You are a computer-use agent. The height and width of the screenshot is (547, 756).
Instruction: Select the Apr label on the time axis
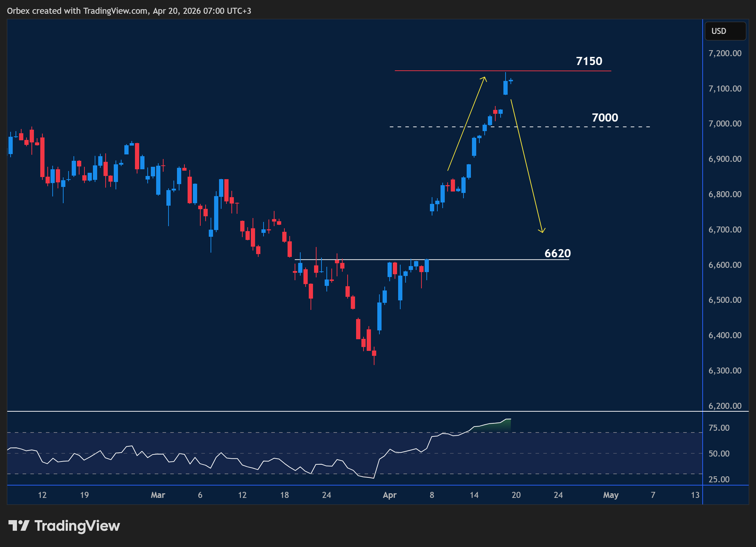click(x=390, y=495)
